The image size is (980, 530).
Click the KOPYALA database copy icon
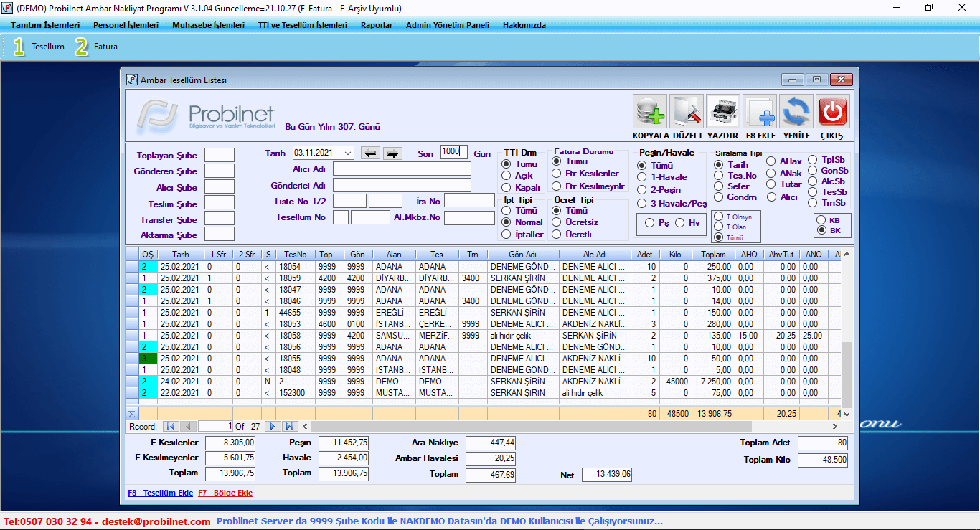pyautogui.click(x=650, y=112)
